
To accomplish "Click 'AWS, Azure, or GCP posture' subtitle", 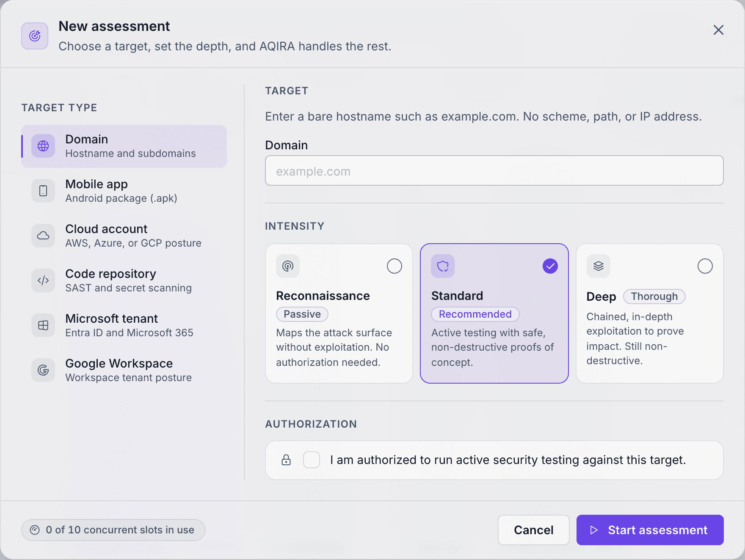I will coord(133,243).
